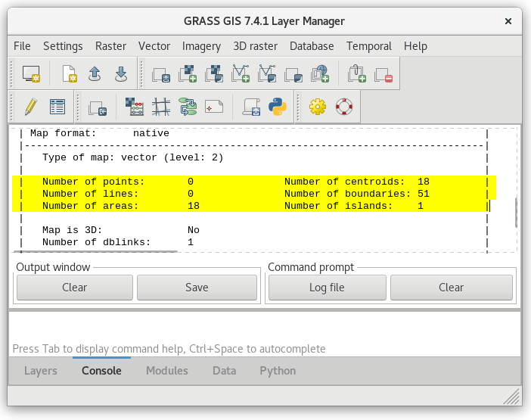Load map layers into workspace

(161, 73)
